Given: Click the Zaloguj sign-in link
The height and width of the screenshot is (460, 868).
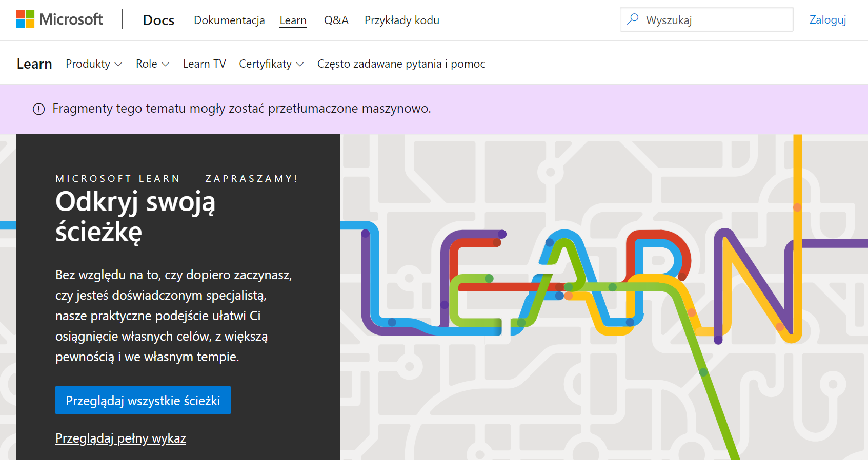Looking at the screenshot, I should pyautogui.click(x=827, y=19).
